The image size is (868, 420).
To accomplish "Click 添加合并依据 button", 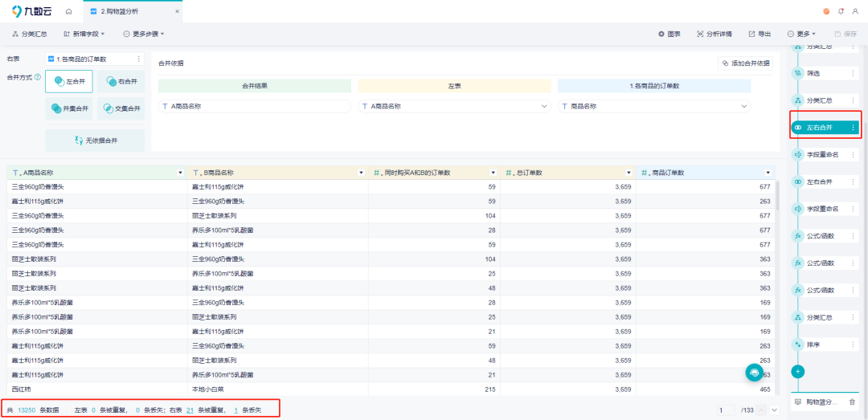I will (745, 63).
